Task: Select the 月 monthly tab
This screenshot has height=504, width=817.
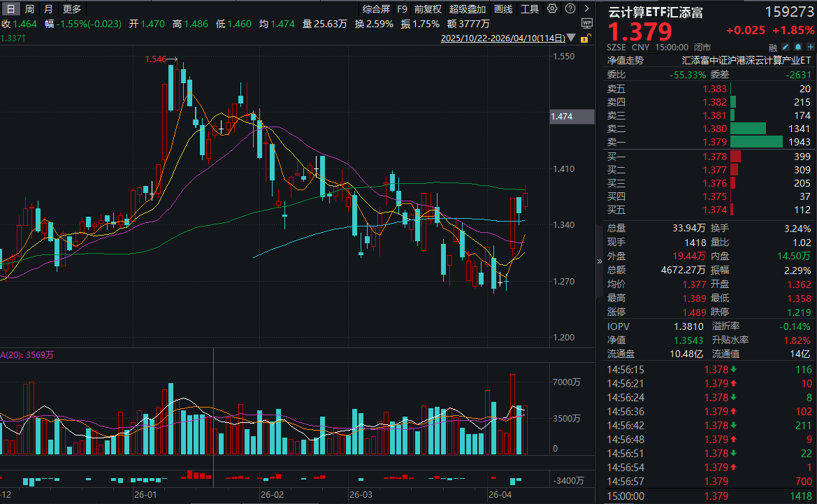Action: click(x=47, y=9)
